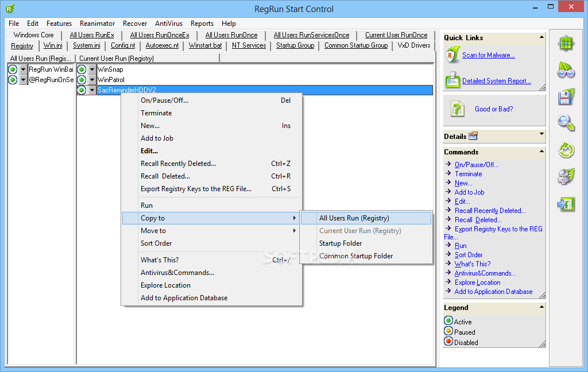Open the Reanimator menu

pyautogui.click(x=97, y=23)
